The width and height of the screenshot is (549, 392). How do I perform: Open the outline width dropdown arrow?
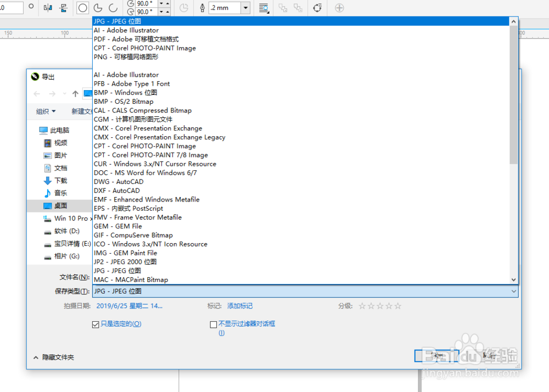(x=246, y=8)
